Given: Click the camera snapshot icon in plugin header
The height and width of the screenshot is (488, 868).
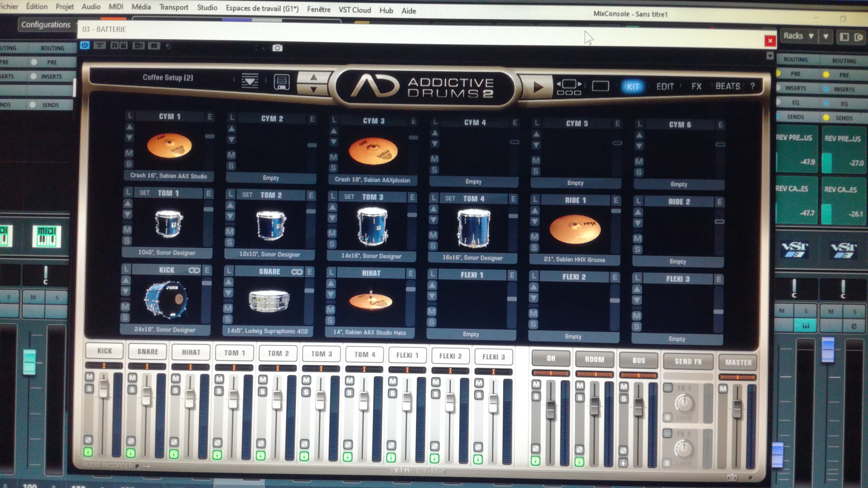Looking at the screenshot, I should coord(277,48).
